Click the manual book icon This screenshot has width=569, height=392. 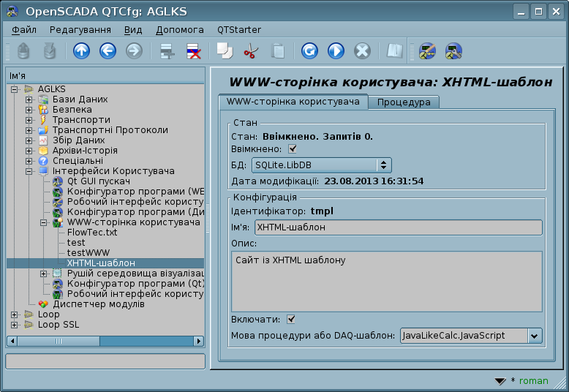click(394, 50)
